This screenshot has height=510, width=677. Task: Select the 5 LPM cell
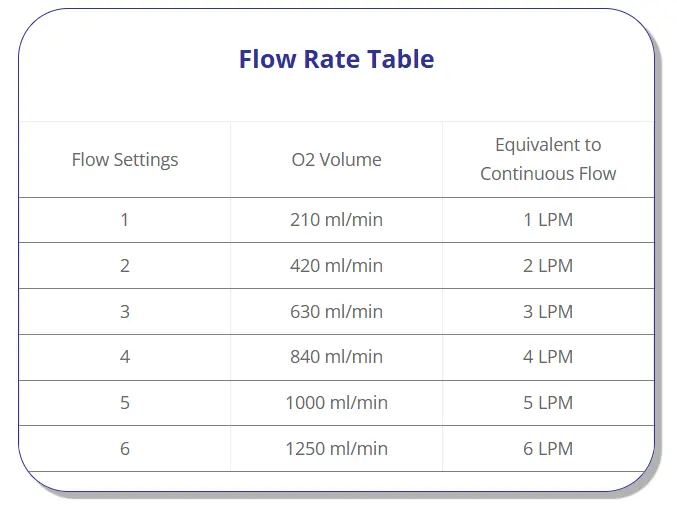pyautogui.click(x=548, y=402)
